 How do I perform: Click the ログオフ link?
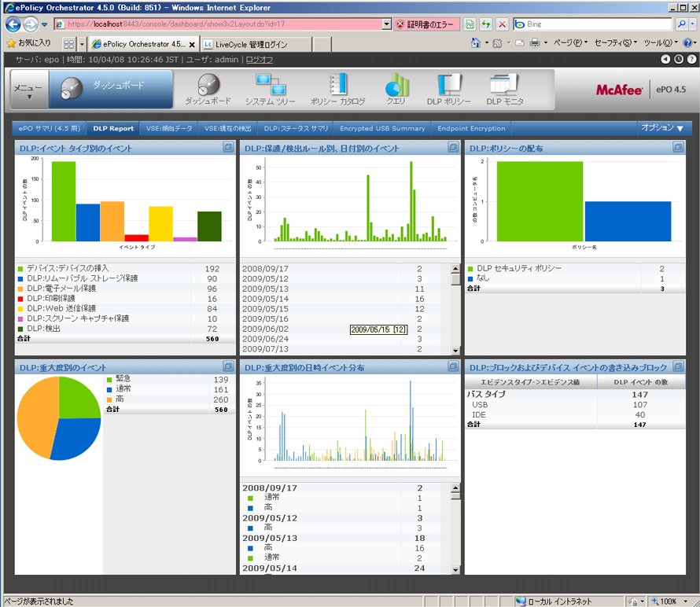[260, 59]
